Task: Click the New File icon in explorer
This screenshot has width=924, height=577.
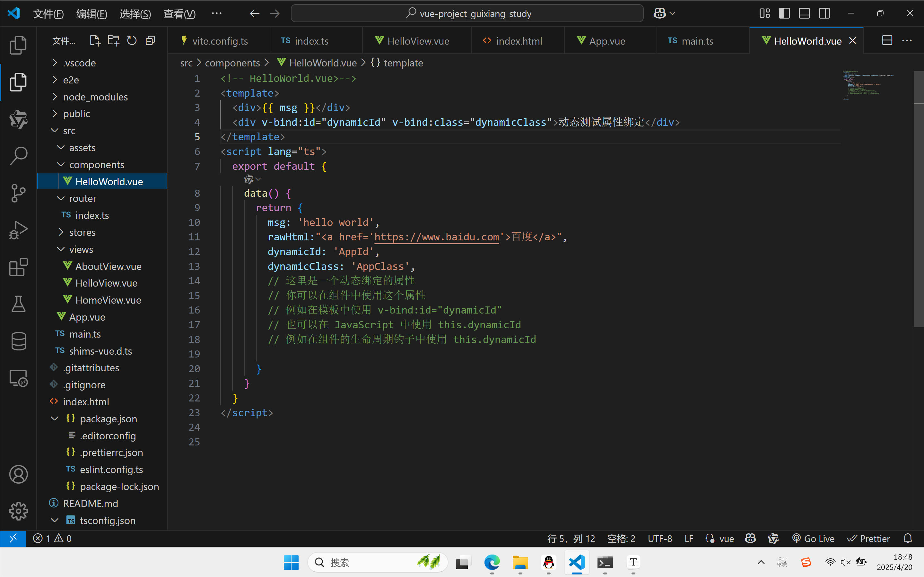Action: 95,40
